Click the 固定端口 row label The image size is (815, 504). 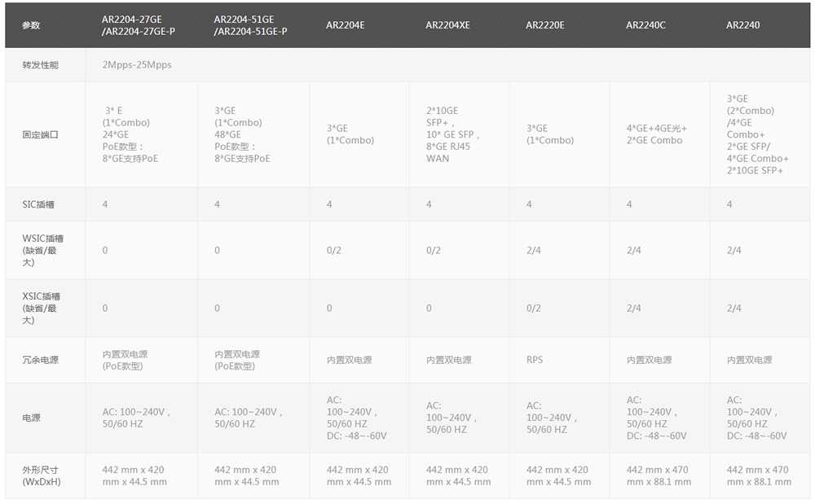click(40, 134)
